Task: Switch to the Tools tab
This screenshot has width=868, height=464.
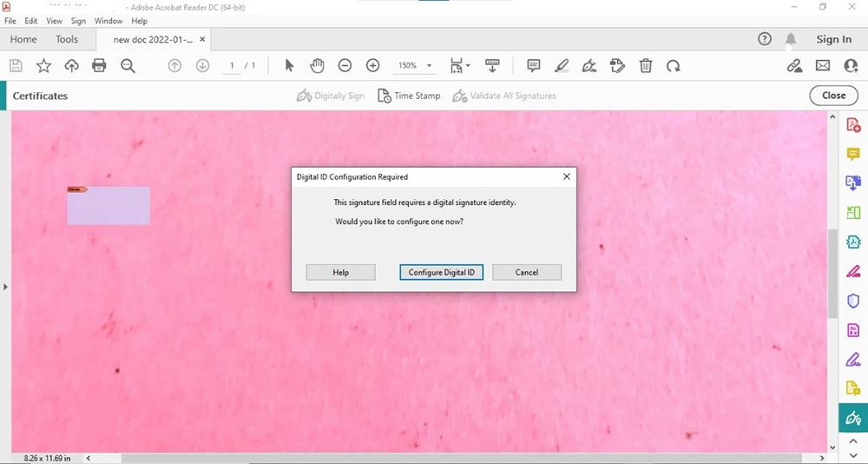Action: tap(67, 39)
